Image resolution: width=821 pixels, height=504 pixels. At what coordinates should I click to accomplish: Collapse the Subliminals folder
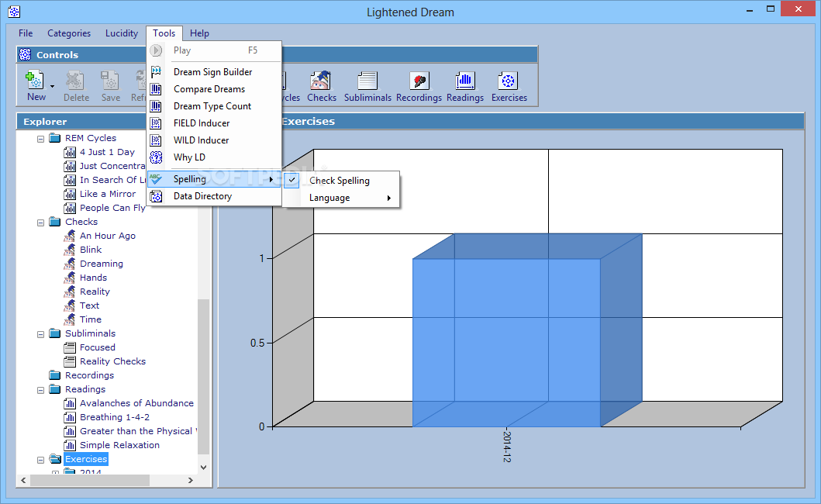click(41, 334)
